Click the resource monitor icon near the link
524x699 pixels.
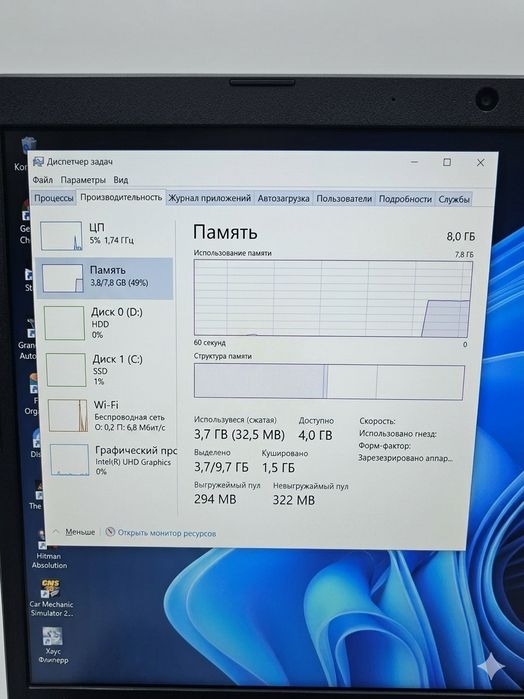[x=110, y=532]
